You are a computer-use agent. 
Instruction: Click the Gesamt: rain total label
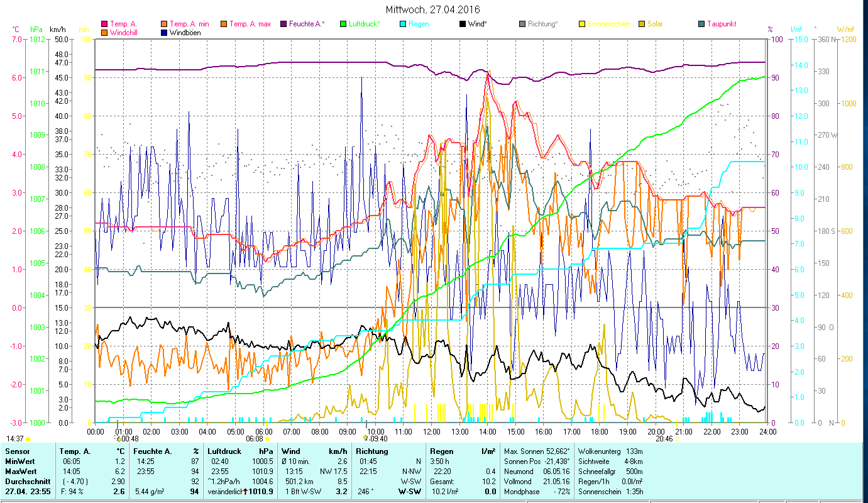pyautogui.click(x=442, y=482)
